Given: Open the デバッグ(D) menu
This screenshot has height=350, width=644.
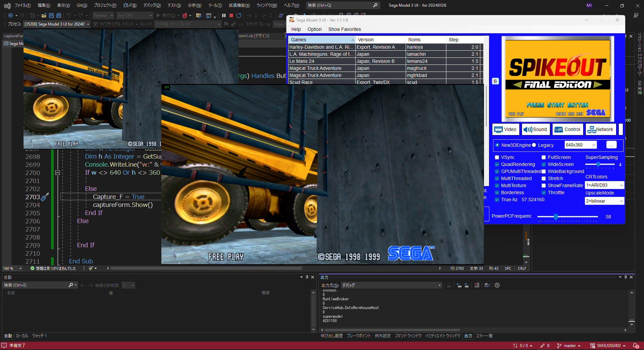Looking at the screenshot, I should tap(152, 5).
